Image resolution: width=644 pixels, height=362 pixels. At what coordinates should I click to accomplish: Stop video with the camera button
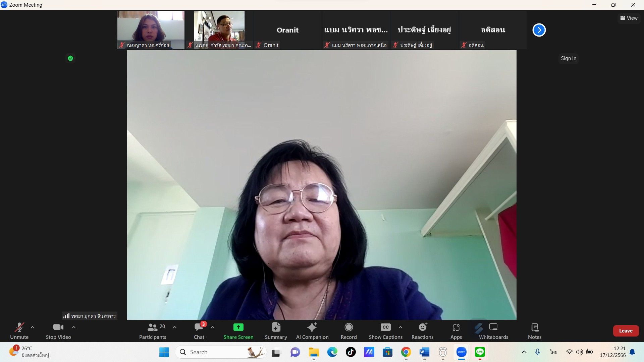(58, 331)
